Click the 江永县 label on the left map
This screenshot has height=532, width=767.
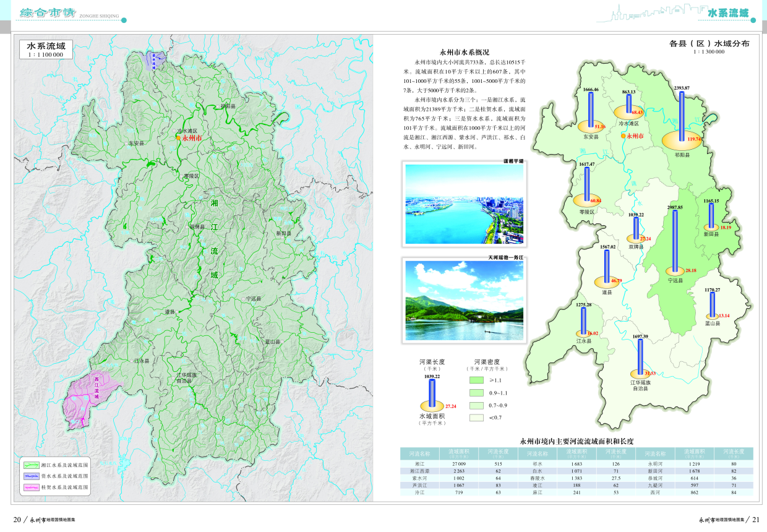[142, 360]
